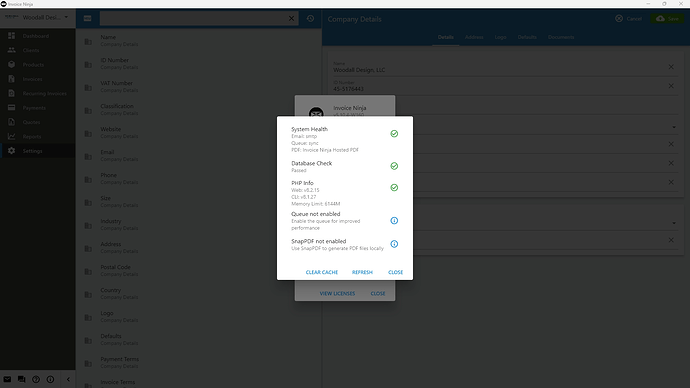Click the Cancel button in the header
The height and width of the screenshot is (388, 690).
point(628,18)
